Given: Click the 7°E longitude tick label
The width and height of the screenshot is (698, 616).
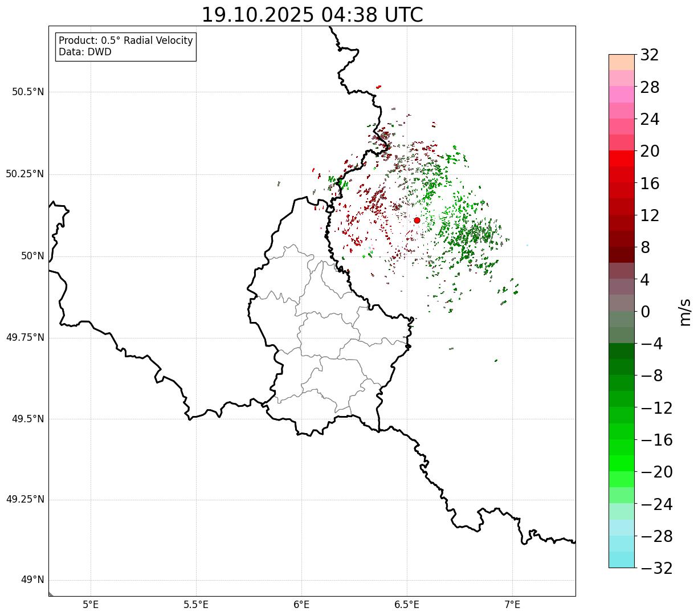Looking at the screenshot, I should [x=512, y=604].
